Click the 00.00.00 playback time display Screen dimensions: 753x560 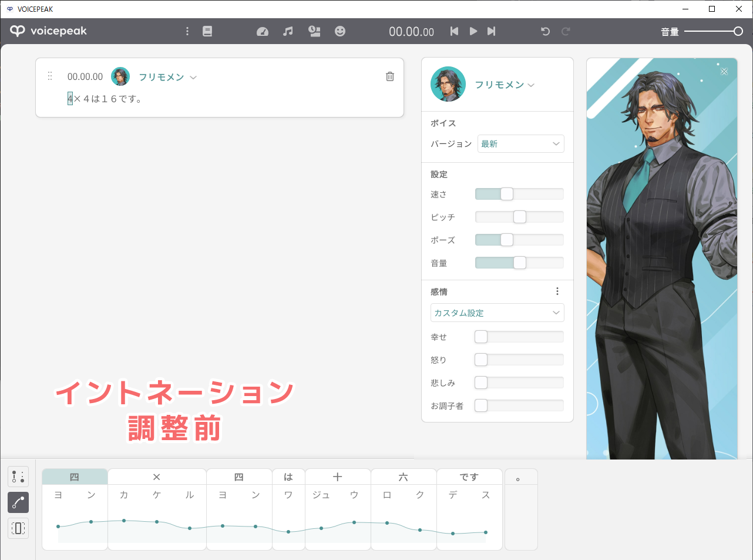coord(411,32)
